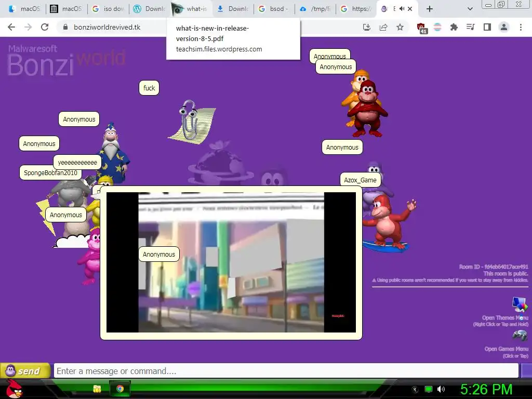
Task: Switch to the /tmp/f cloud tab
Action: [x=315, y=9]
